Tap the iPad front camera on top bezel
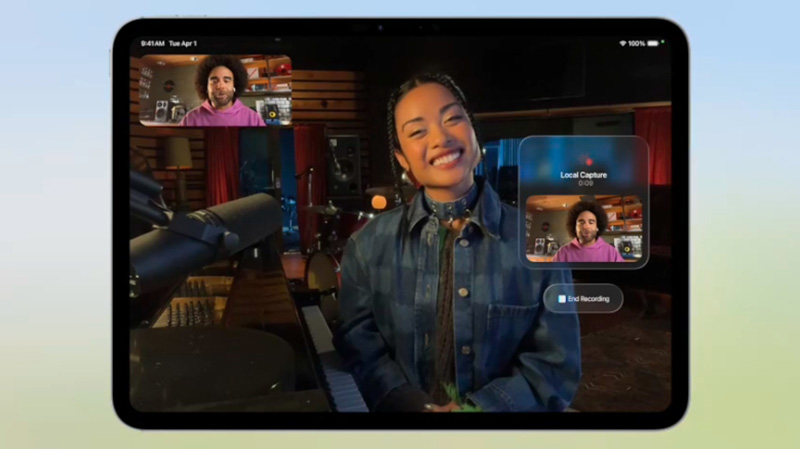The width and height of the screenshot is (800, 449). click(380, 27)
